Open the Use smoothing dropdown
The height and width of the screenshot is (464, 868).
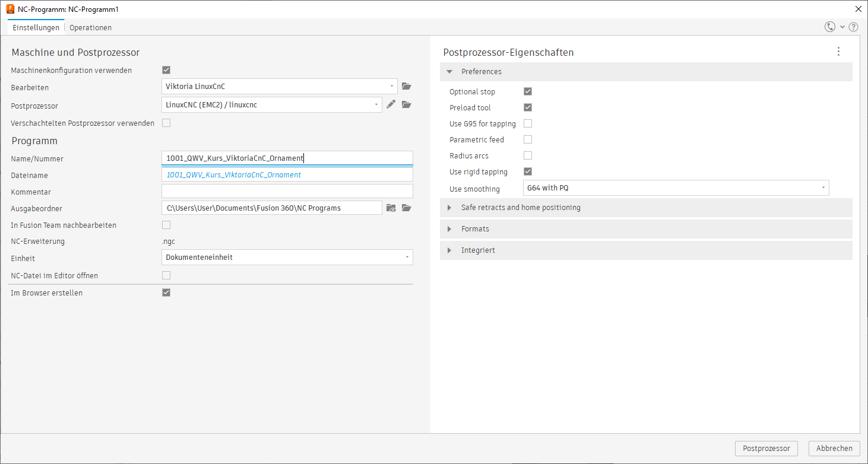point(676,188)
